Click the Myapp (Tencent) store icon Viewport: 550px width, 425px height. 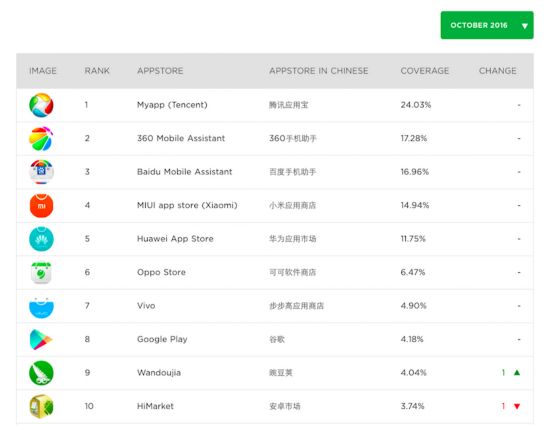(41, 105)
